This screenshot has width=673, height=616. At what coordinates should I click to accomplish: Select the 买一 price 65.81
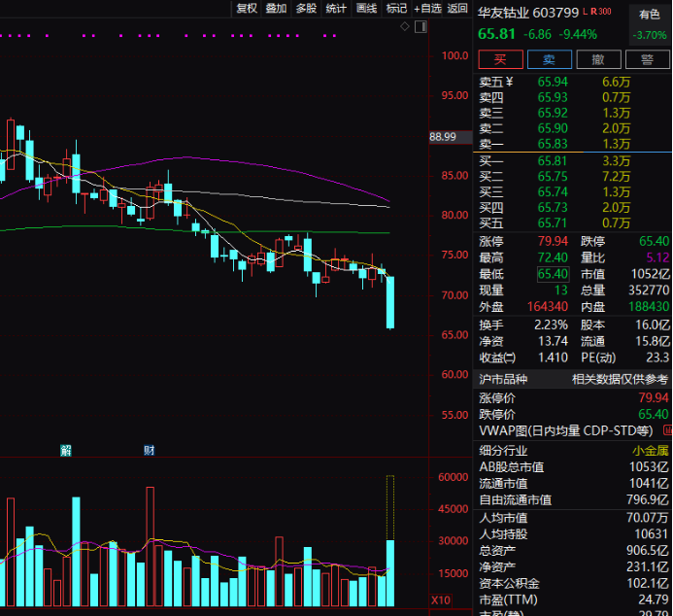pyautogui.click(x=553, y=161)
